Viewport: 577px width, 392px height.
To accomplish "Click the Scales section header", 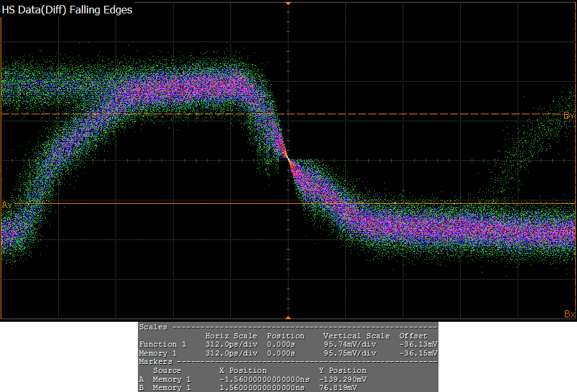I will (153, 327).
